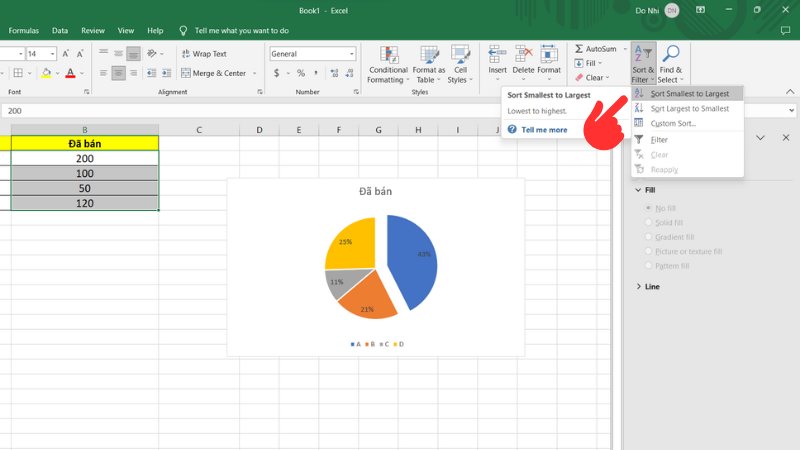Choose Sort Largest to Smallest menu item

click(x=689, y=108)
